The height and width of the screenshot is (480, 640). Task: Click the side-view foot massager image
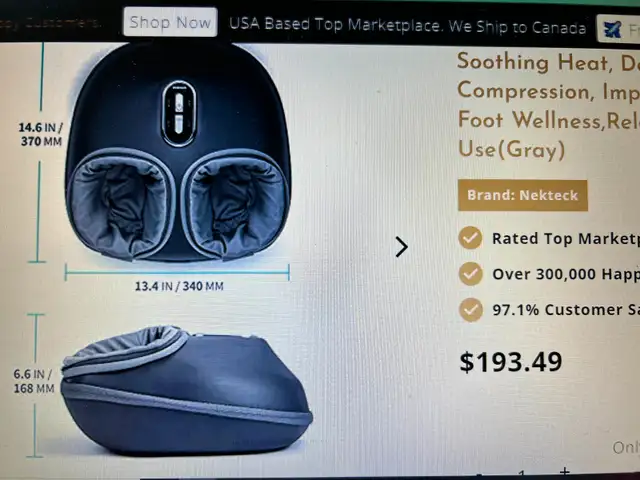click(x=187, y=390)
